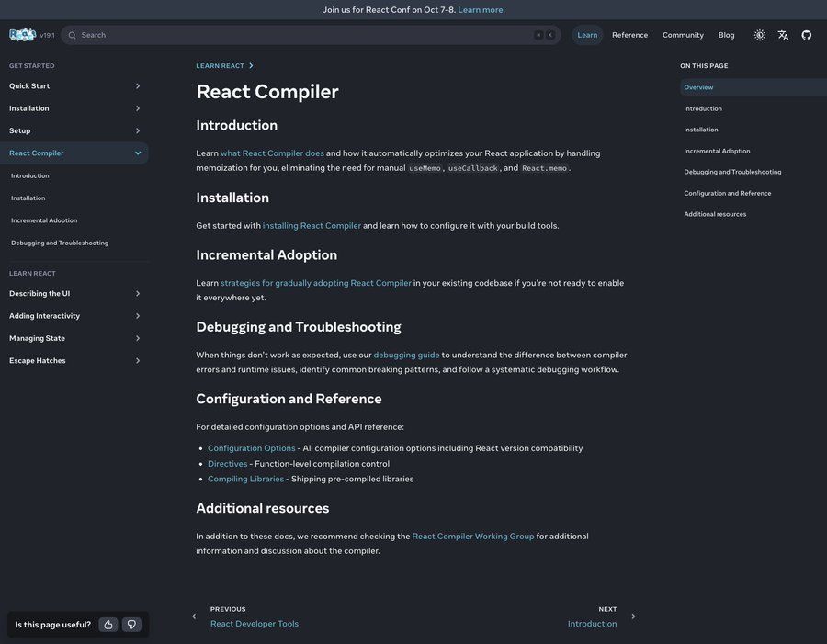
Task: Jump to Debugging and Troubleshooting in On This Page
Action: 732,172
